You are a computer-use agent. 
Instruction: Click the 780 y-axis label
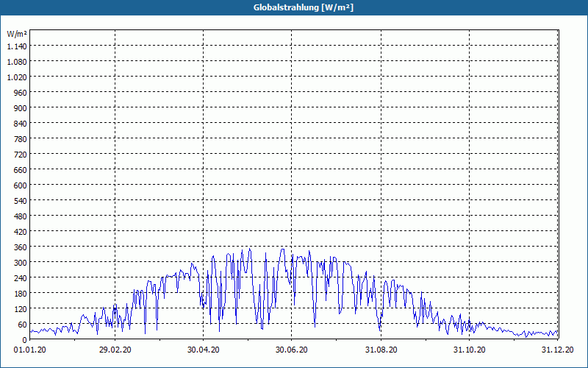[x=21, y=139]
